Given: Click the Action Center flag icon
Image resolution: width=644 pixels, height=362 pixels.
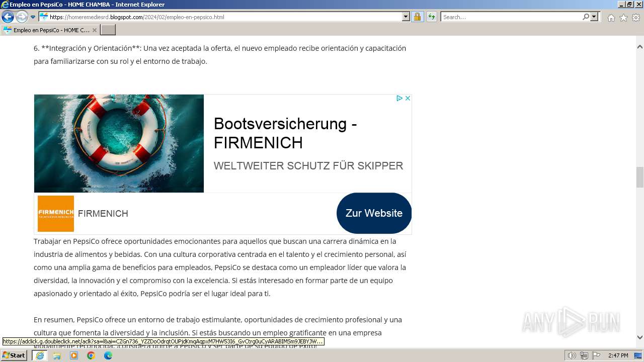Looking at the screenshot, I should 596,355.
